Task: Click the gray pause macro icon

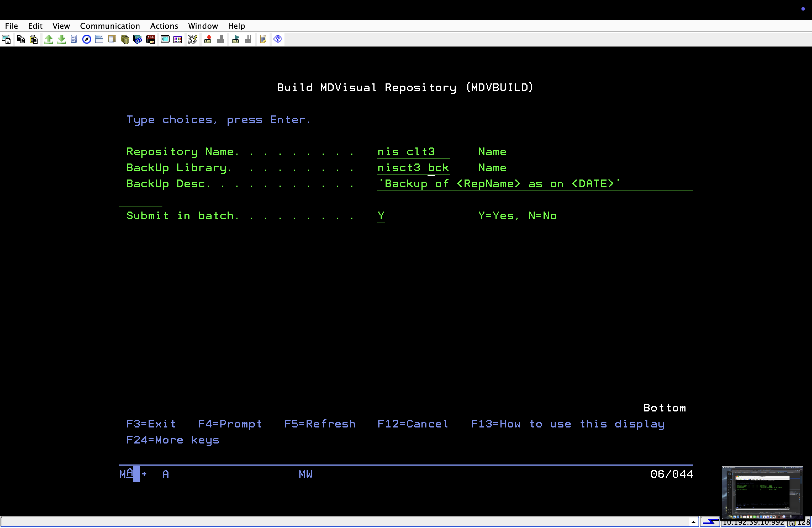Action: click(248, 39)
